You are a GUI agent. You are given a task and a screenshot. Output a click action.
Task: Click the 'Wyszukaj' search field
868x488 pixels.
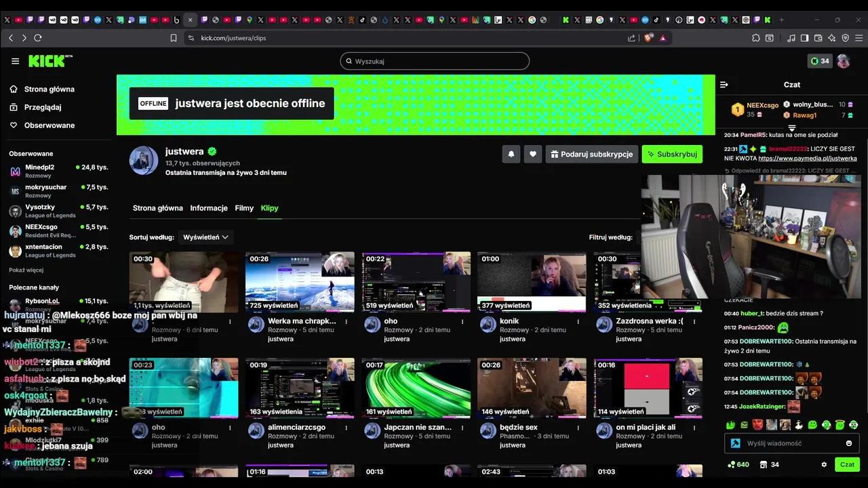(x=435, y=61)
